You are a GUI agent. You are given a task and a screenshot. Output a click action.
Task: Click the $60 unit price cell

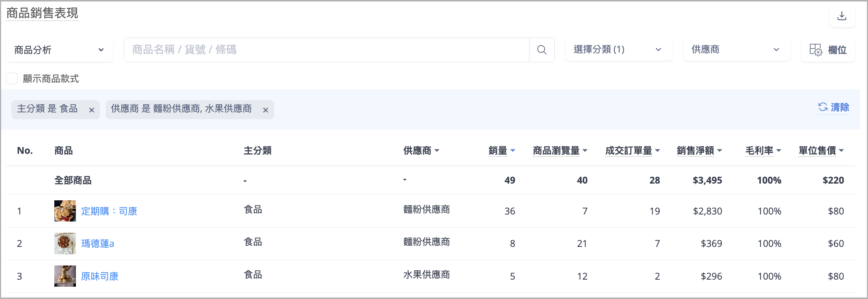point(836,244)
